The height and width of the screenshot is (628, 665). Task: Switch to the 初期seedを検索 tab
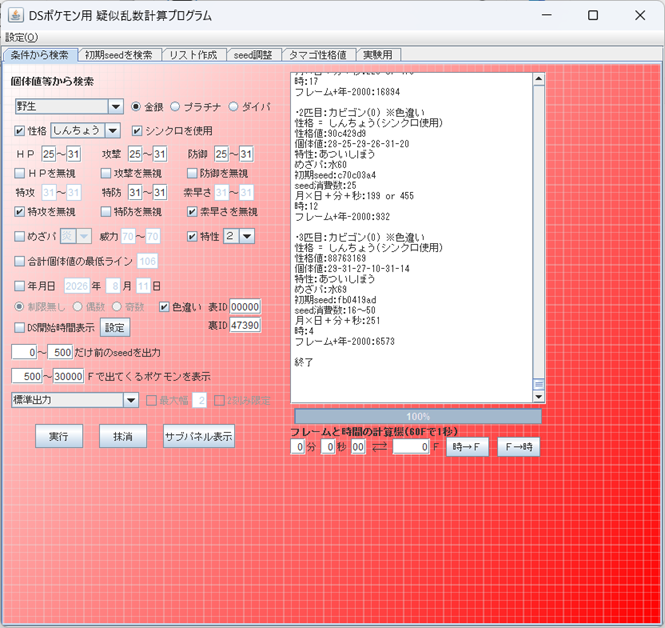click(119, 55)
